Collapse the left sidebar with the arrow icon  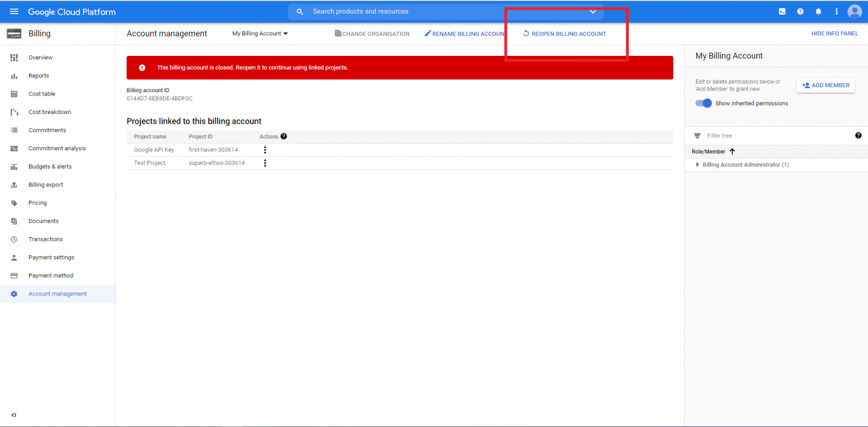click(14, 415)
